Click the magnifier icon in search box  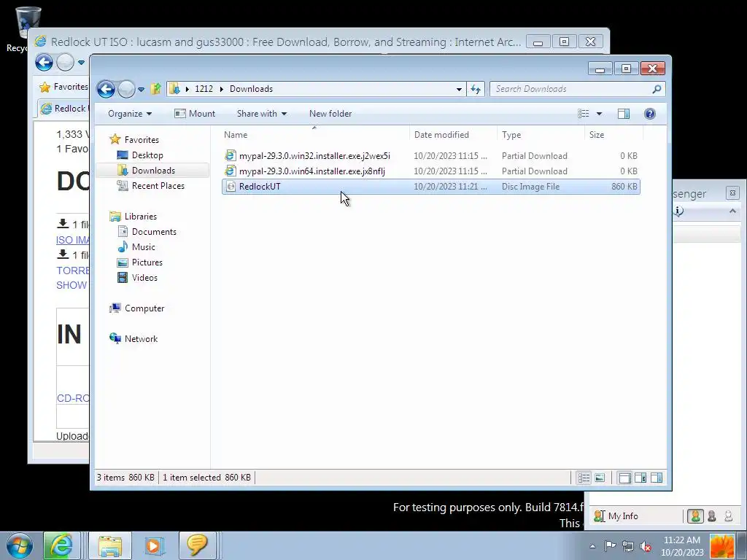[657, 89]
